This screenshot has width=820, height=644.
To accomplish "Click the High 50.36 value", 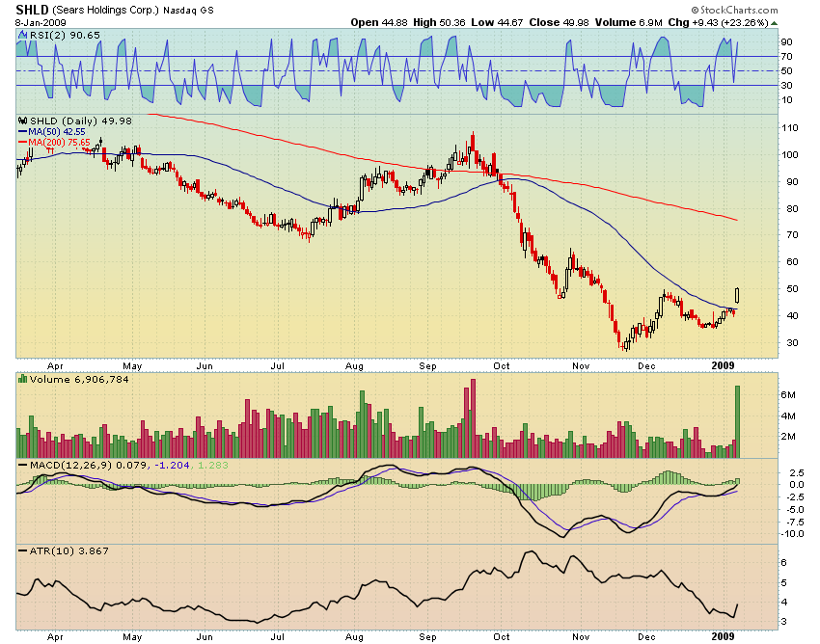I will 439,22.
